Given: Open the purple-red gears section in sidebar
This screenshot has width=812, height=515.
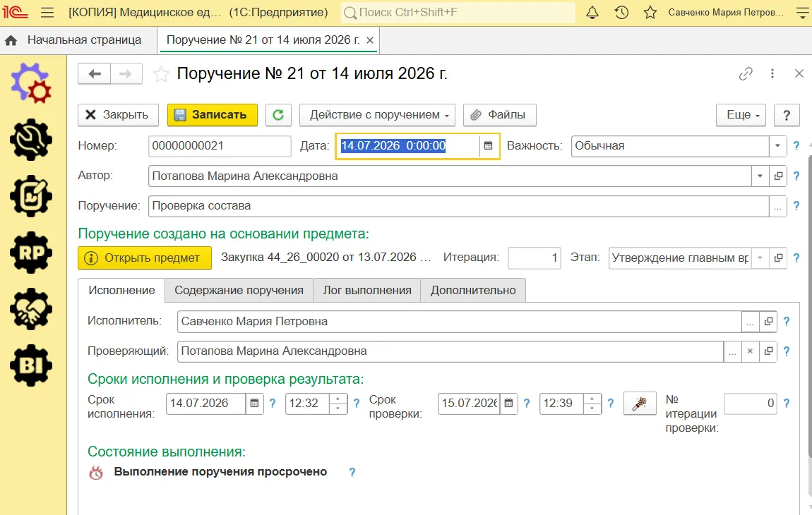Looking at the screenshot, I should point(31,83).
